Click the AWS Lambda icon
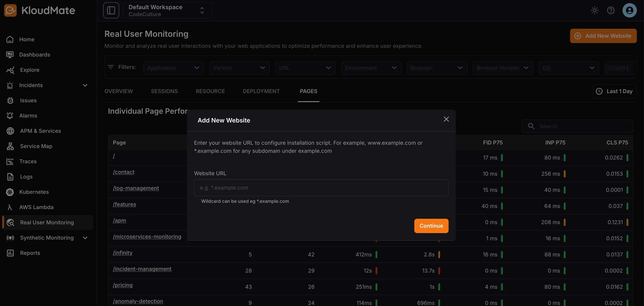Viewport: 644px width, 306px height. 10,207
